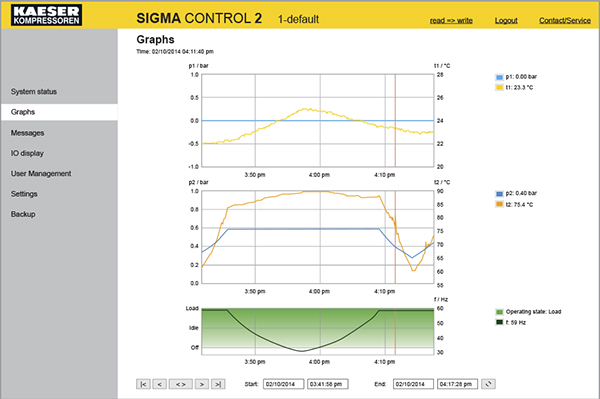600x399 pixels.
Task: Open Messages page
Action: [x=28, y=133]
